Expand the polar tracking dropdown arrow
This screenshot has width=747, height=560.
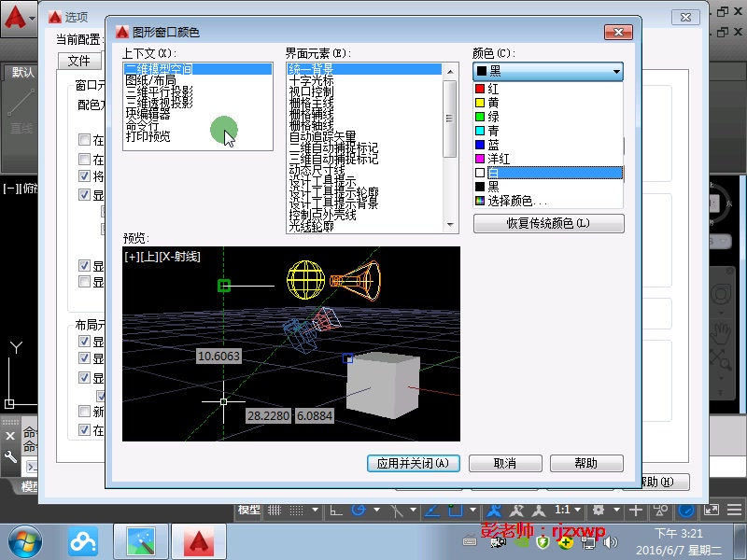377,511
